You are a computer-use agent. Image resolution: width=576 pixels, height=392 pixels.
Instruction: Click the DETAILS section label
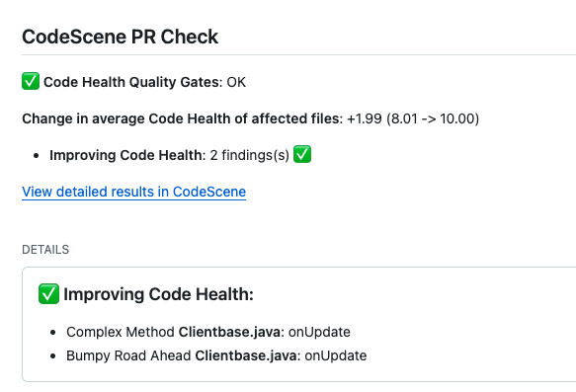tap(45, 250)
